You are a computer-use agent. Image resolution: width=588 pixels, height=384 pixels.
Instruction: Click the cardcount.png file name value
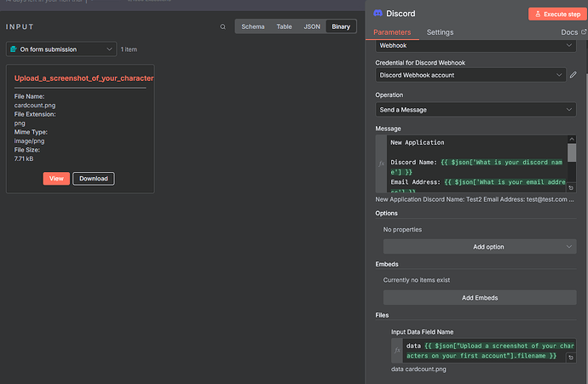pos(35,106)
